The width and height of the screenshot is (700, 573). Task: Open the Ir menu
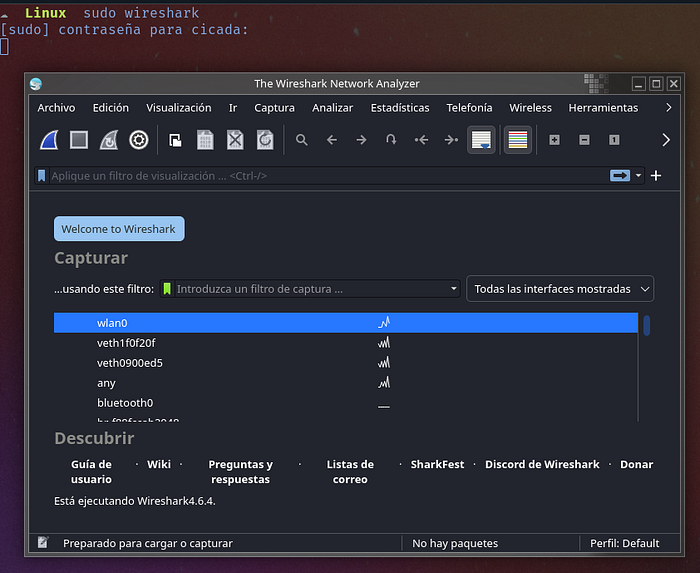pos(233,108)
